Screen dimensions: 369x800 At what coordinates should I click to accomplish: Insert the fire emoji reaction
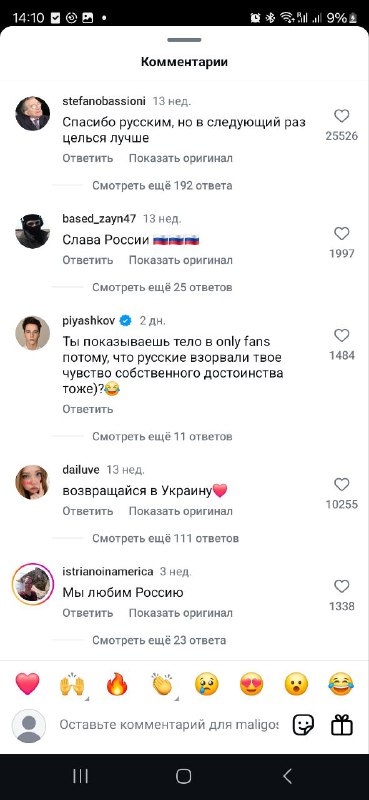117,684
